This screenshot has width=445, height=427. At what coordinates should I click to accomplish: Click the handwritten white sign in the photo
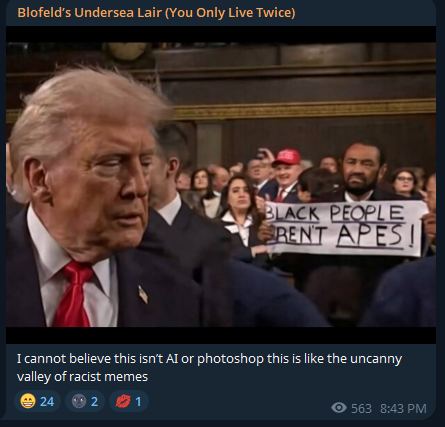pos(347,228)
